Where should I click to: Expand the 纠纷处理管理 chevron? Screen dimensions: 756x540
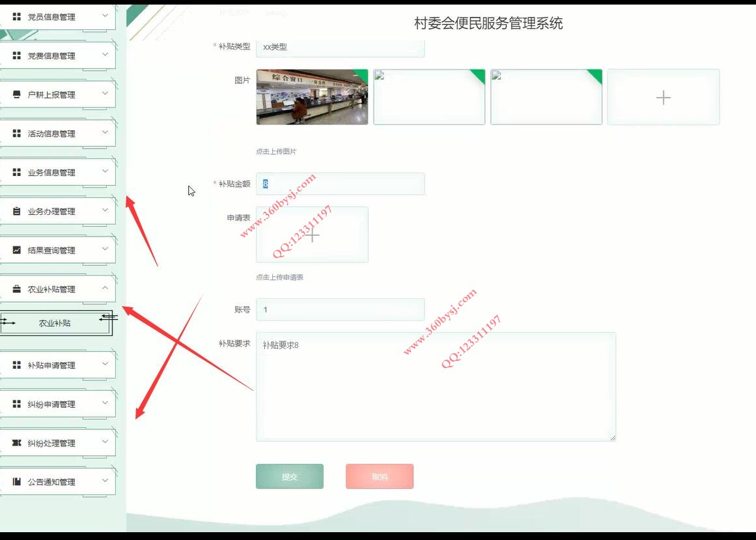105,442
